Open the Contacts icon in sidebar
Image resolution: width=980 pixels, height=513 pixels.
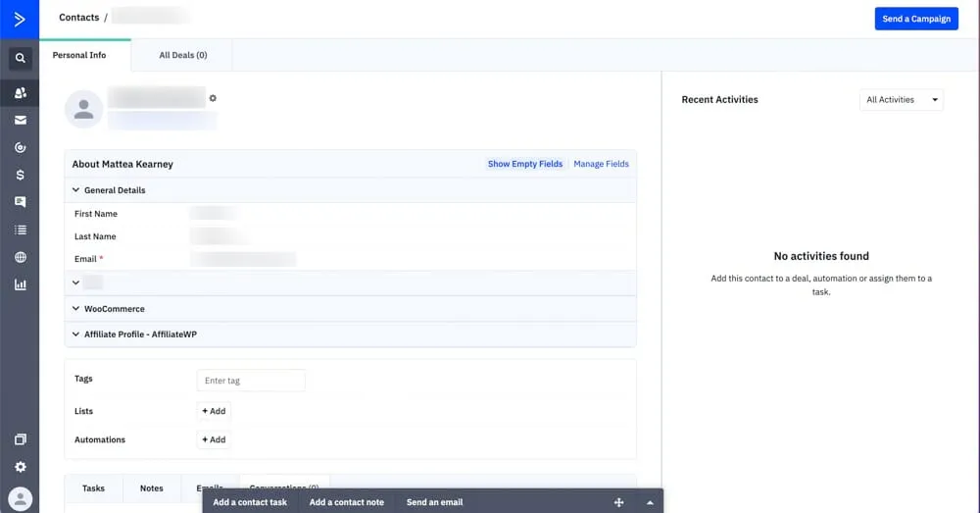[20, 93]
